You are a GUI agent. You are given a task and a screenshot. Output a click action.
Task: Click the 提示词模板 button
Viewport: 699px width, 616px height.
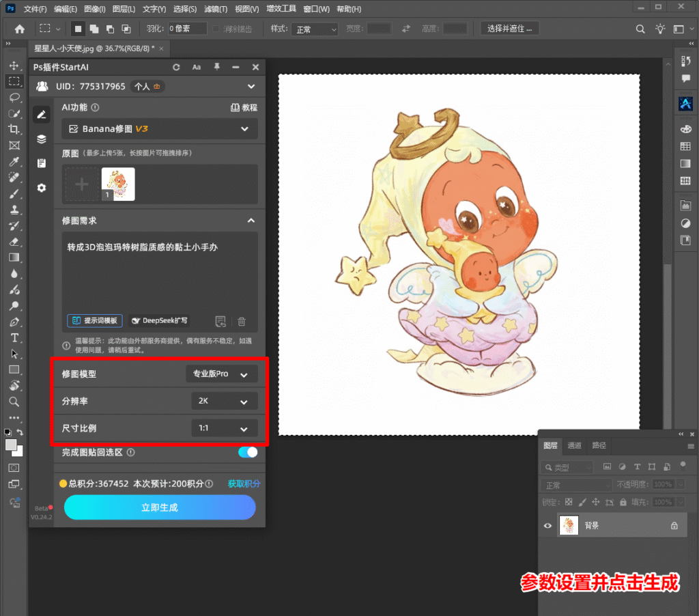click(94, 321)
